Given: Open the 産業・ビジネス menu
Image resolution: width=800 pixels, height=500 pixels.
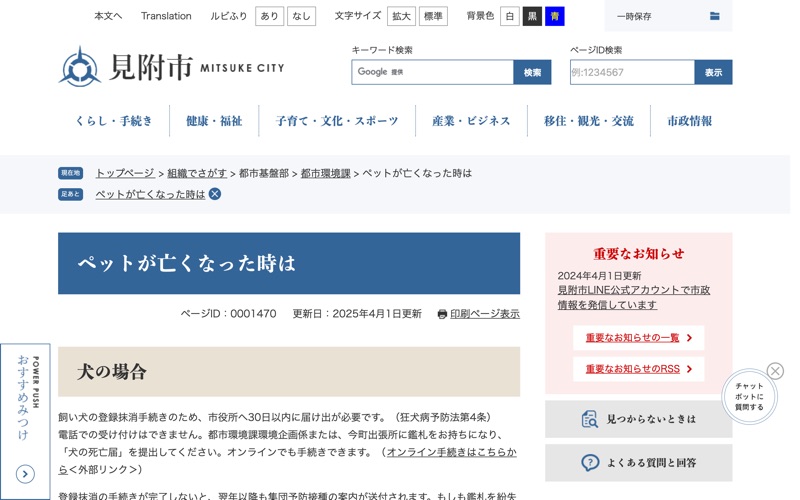Looking at the screenshot, I should coord(471,121).
